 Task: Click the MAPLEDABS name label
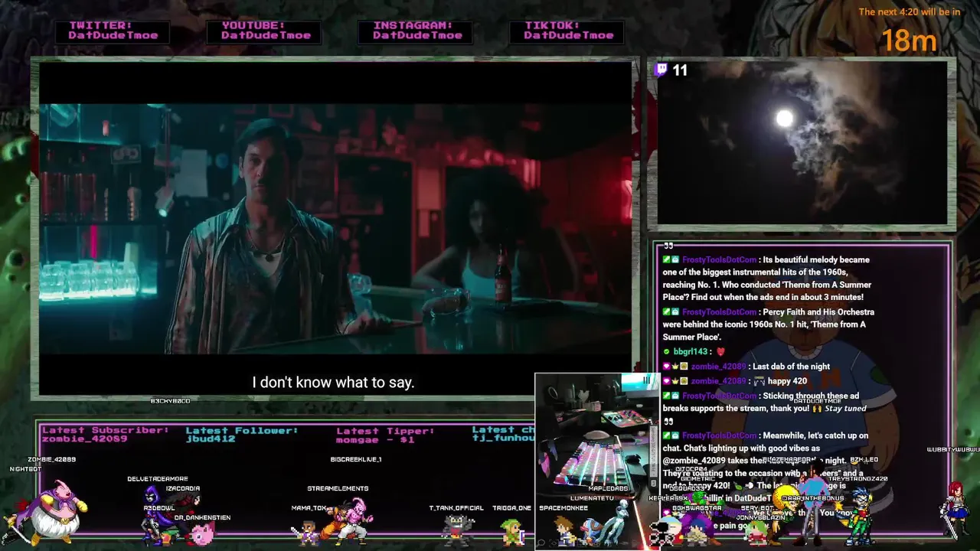[608, 488]
